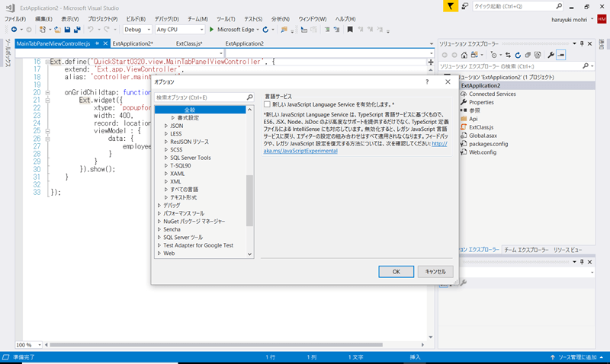Click the Sync with Active Document icon

[x=508, y=55]
